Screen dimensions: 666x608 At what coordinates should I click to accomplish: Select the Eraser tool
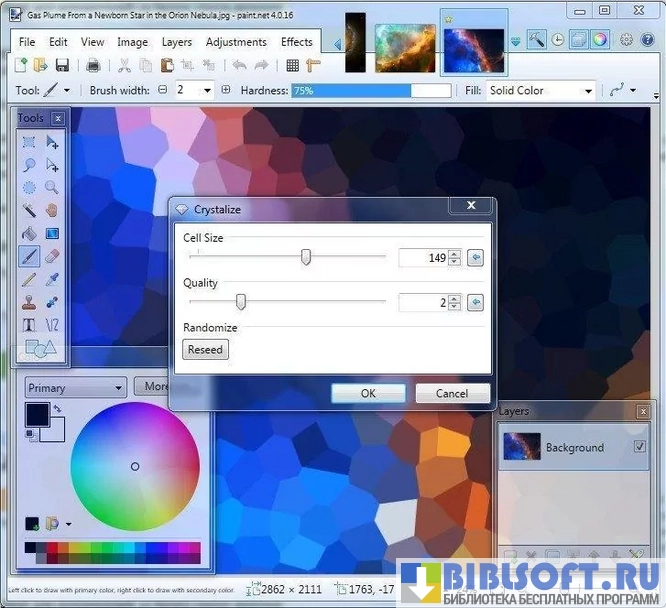tap(51, 256)
